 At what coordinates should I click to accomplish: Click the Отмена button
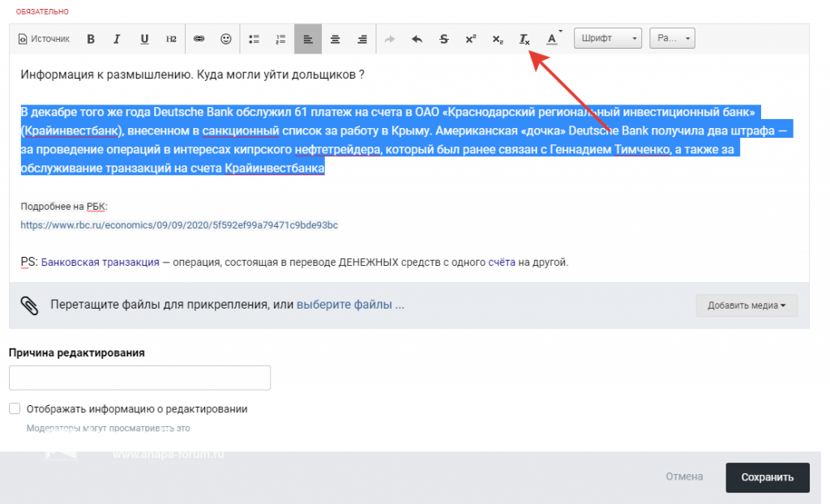coord(684,476)
